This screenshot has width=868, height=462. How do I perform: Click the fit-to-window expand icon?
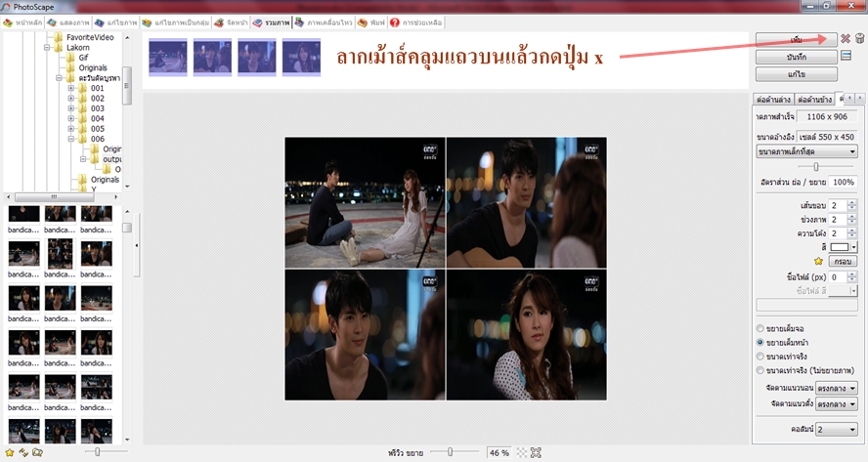(536, 452)
